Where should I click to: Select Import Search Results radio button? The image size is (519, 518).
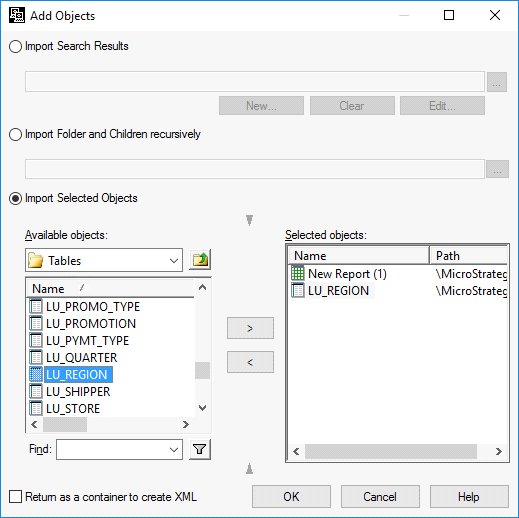[x=15, y=46]
